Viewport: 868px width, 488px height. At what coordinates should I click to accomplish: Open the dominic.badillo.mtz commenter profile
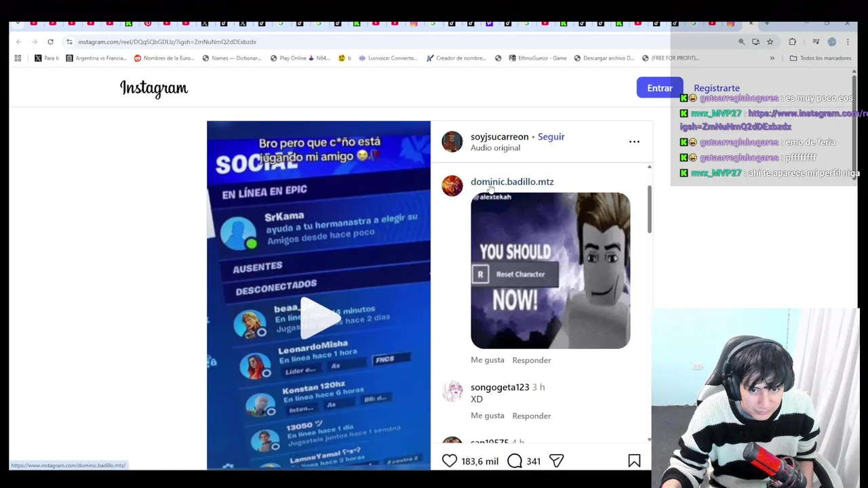512,182
